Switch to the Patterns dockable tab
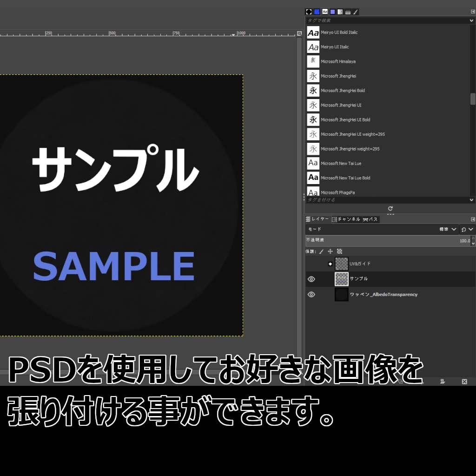476x476 pixels. (x=317, y=12)
